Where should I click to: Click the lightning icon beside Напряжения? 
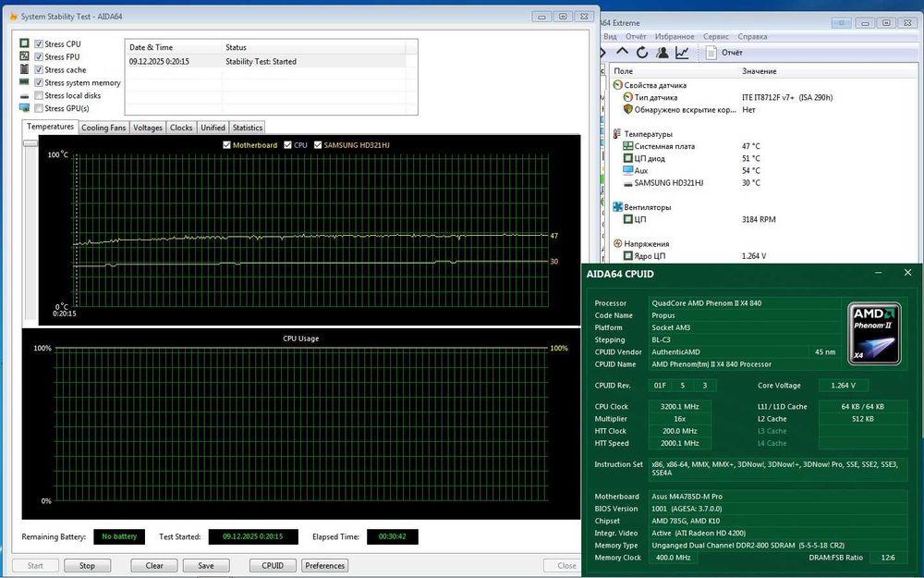point(617,243)
